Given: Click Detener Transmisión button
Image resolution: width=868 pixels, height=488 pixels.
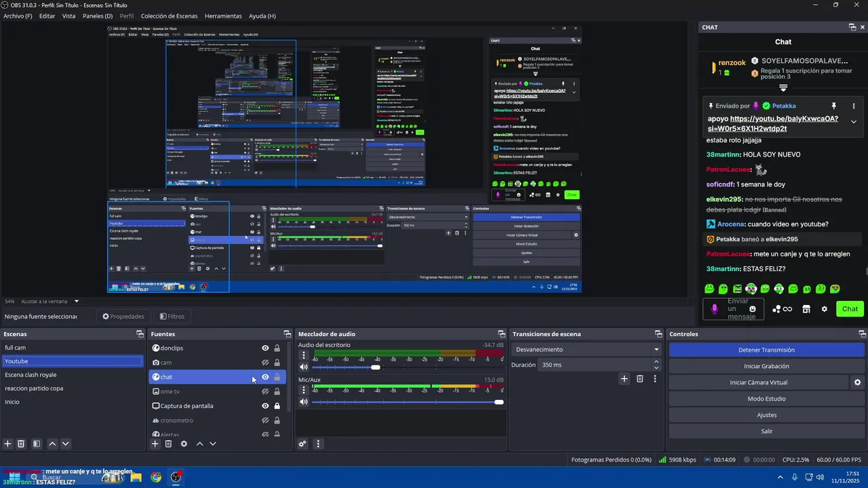Looking at the screenshot, I should (766, 350).
